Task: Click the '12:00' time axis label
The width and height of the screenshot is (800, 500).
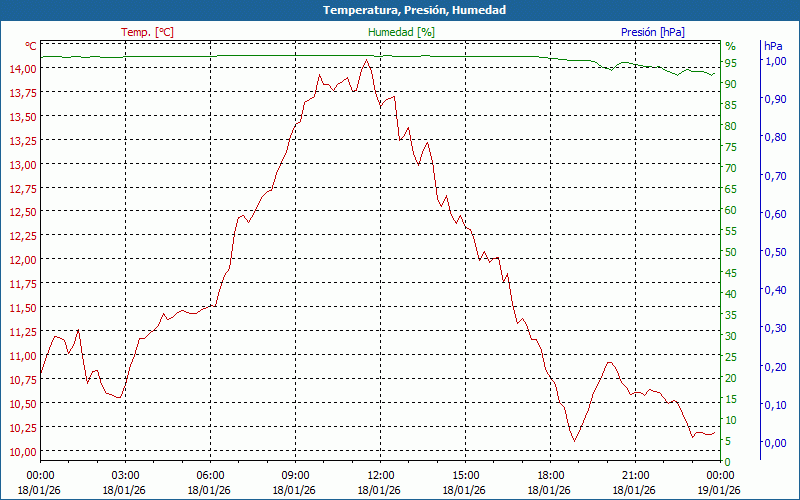Action: pos(380,476)
